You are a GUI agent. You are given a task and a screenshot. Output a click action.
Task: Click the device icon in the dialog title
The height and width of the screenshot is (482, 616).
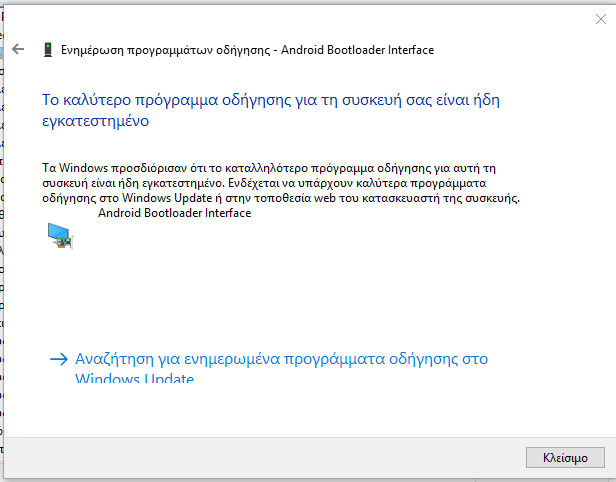click(48, 50)
